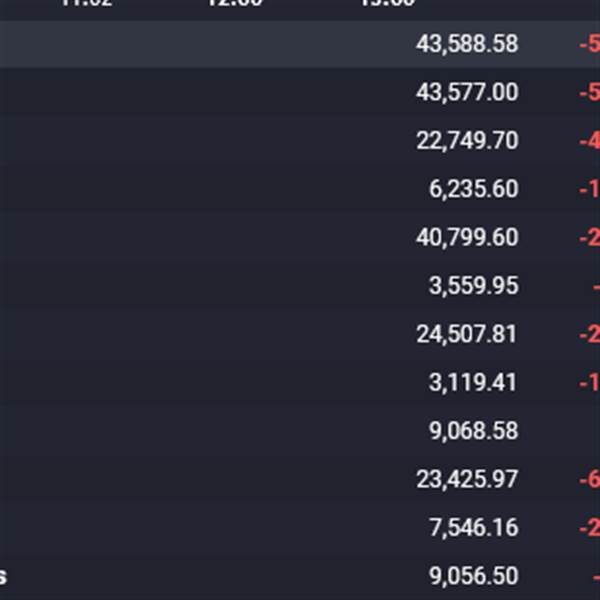Click red change value beside 40,799.60
600x600 pixels.
click(589, 238)
